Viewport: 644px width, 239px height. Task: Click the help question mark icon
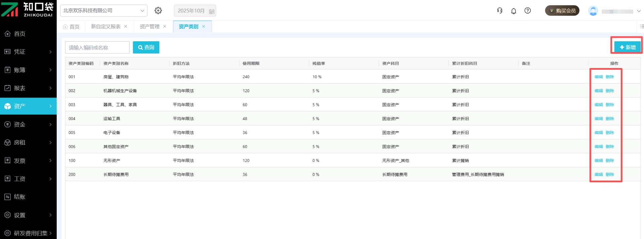tap(528, 11)
